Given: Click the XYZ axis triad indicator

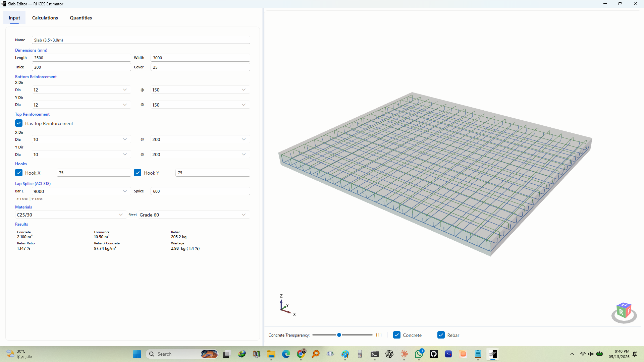Looking at the screenshot, I should coord(287,305).
